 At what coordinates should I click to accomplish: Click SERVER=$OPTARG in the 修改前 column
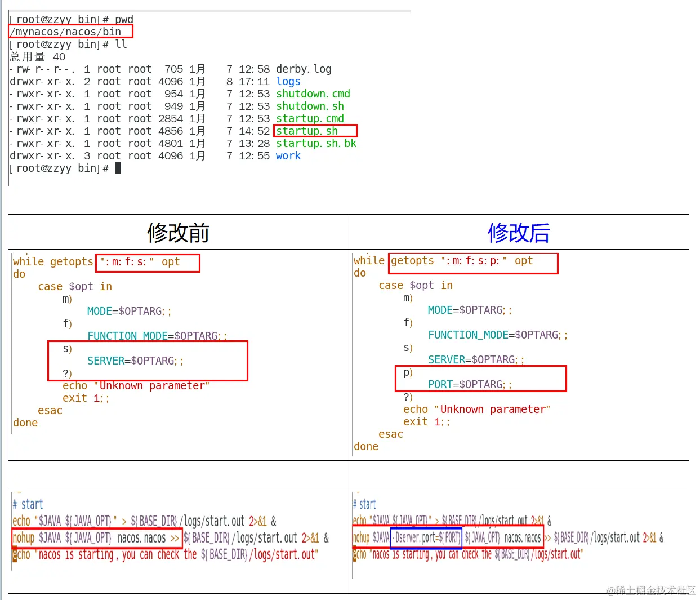point(135,361)
